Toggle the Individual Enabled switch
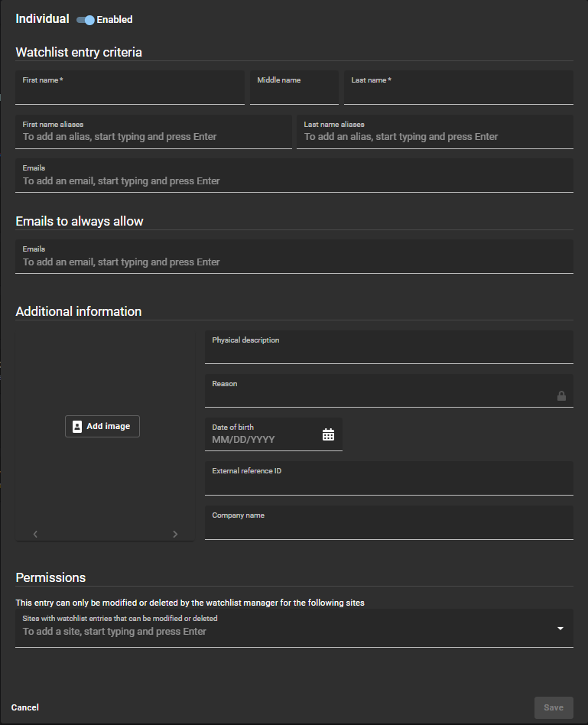This screenshot has width=588, height=725. click(x=85, y=20)
